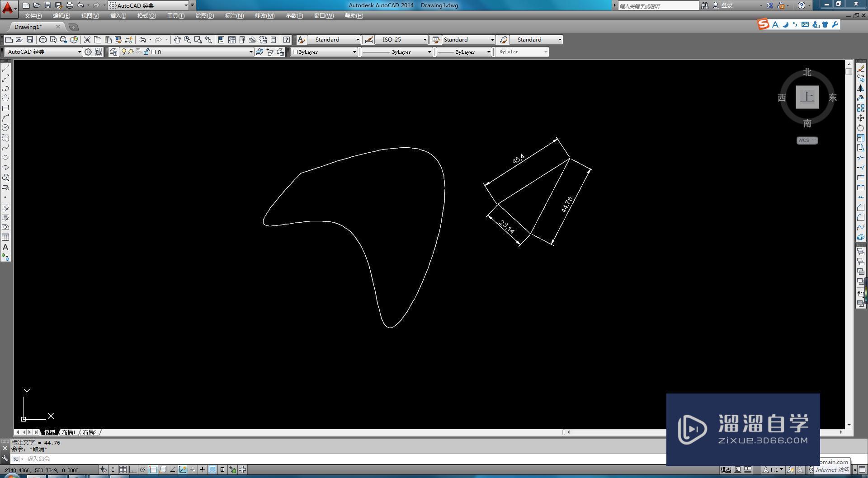Click the Cut scissors icon
The width and height of the screenshot is (868, 478).
click(87, 40)
